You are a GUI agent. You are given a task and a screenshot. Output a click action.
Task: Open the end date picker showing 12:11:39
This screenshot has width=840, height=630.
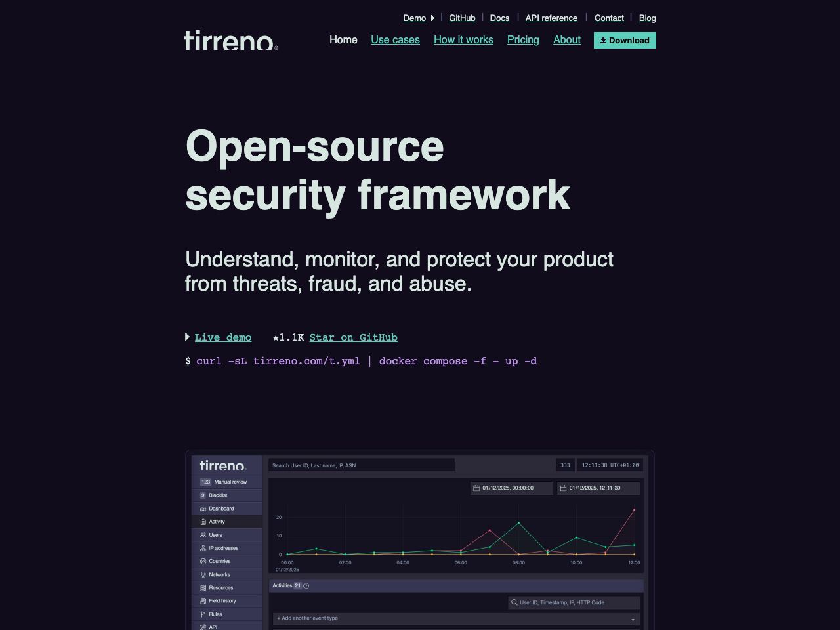point(598,488)
